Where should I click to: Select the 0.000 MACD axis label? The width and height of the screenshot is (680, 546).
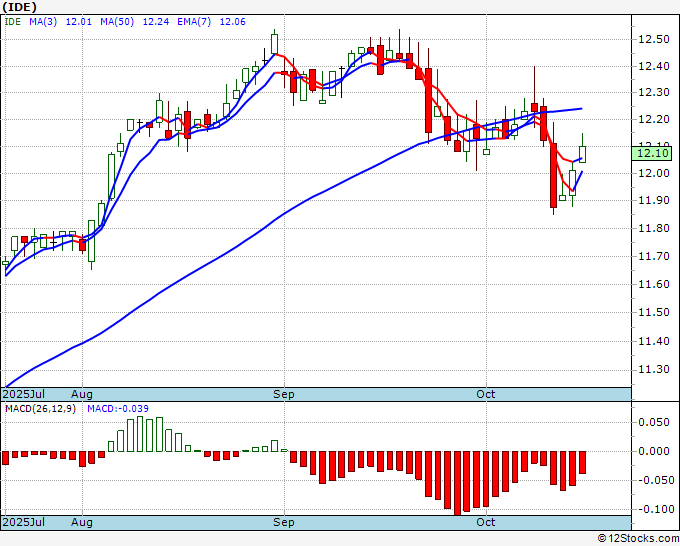tap(654, 451)
